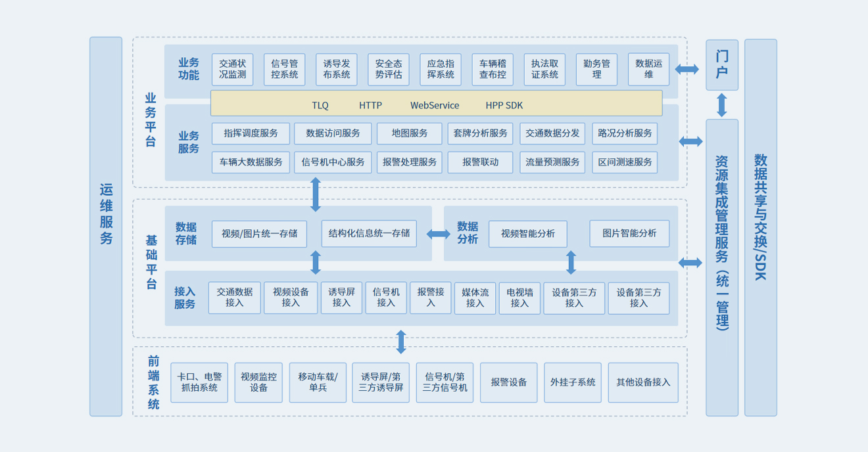This screenshot has width=868, height=452.
Task: Click the arrow between 数据存储 and 数据分析 panels
Action: point(438,234)
